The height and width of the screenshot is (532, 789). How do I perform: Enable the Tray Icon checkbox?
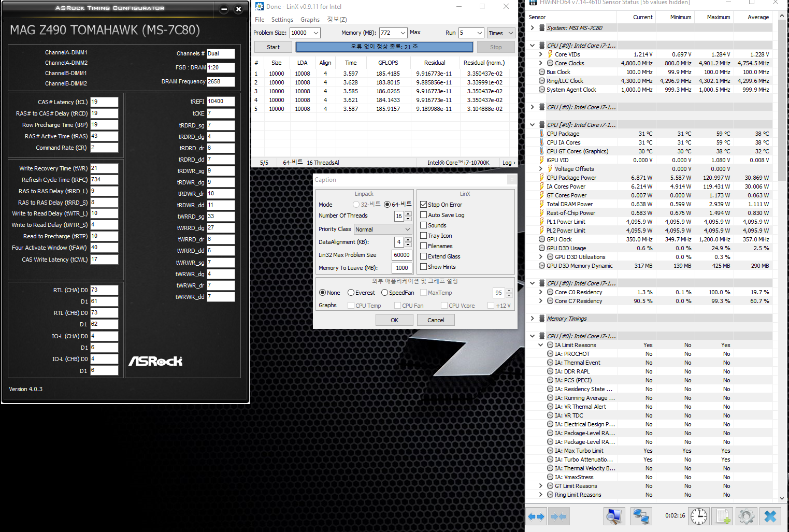pyautogui.click(x=423, y=236)
